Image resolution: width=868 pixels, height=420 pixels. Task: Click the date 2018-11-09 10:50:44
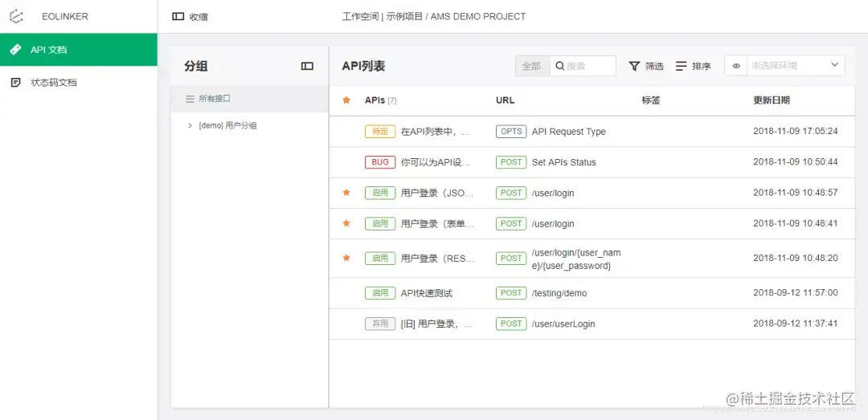[796, 162]
